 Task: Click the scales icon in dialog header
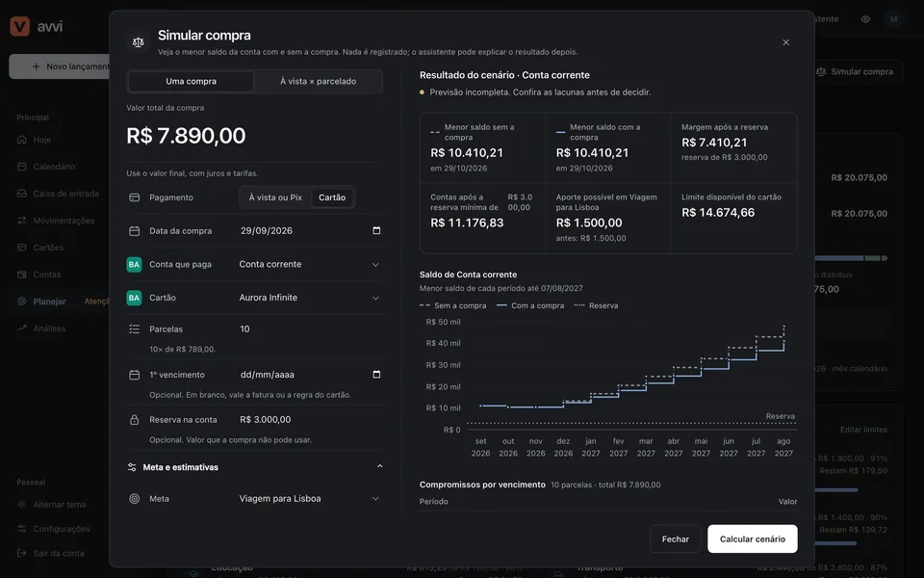139,42
